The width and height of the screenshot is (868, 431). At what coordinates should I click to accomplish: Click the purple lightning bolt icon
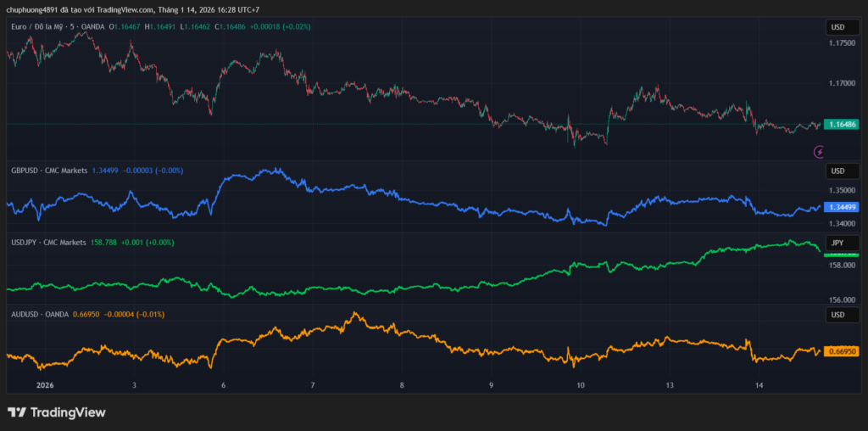coord(819,152)
